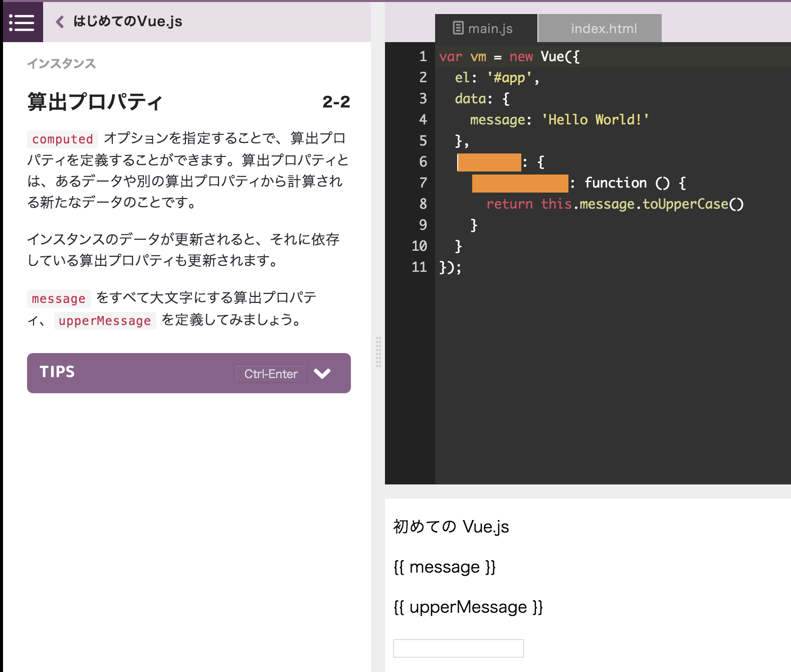Focus the empty text box in preview

tap(458, 648)
